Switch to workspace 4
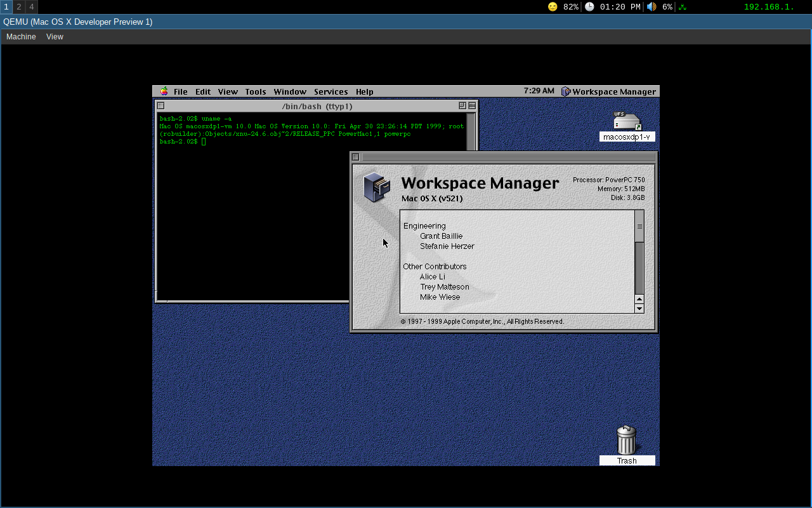Viewport: 812px width, 508px height. pyautogui.click(x=32, y=7)
